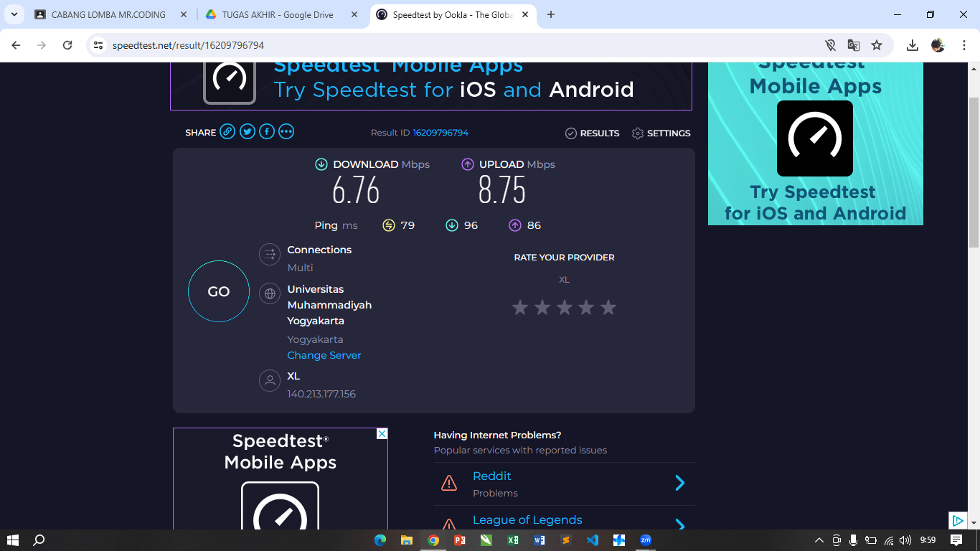Open Chrome downloads
The height and width of the screenshot is (551, 980).
(913, 45)
